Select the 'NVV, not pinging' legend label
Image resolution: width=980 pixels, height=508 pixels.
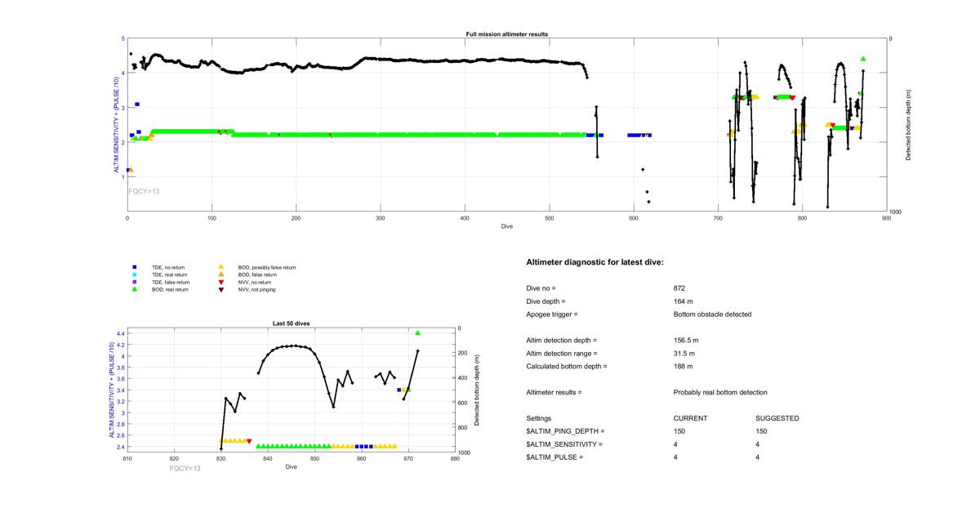coord(258,289)
